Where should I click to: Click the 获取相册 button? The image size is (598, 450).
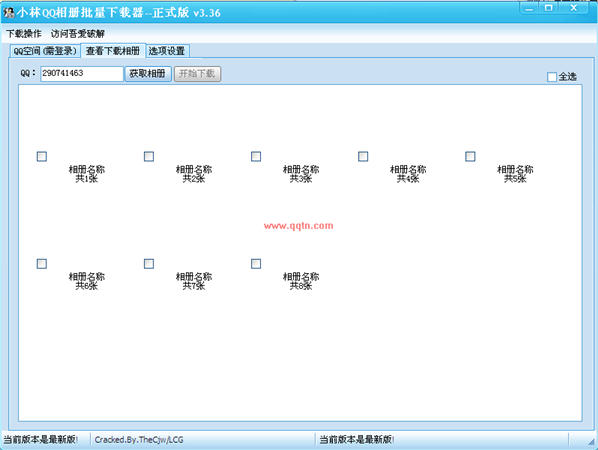(x=148, y=74)
